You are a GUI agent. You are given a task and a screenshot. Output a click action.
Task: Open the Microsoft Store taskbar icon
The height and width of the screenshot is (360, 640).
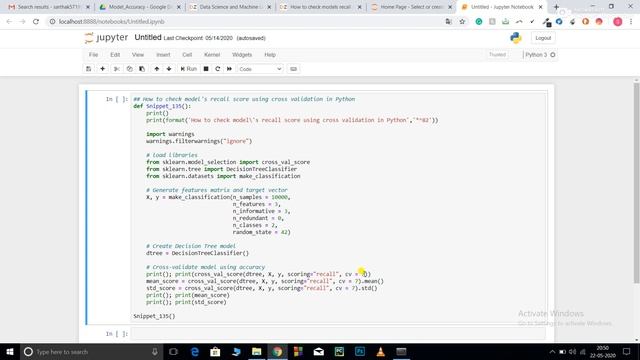[215, 351]
